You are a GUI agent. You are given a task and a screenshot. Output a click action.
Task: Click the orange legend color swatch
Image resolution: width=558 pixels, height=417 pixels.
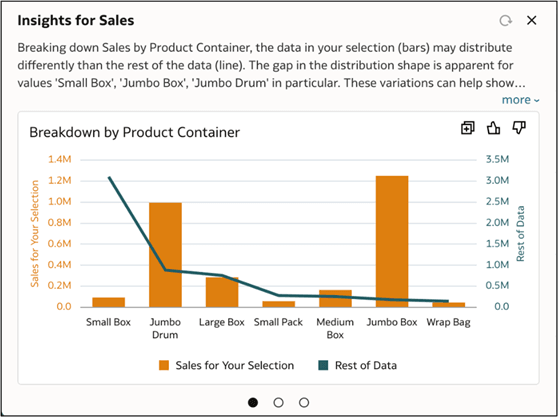(164, 365)
